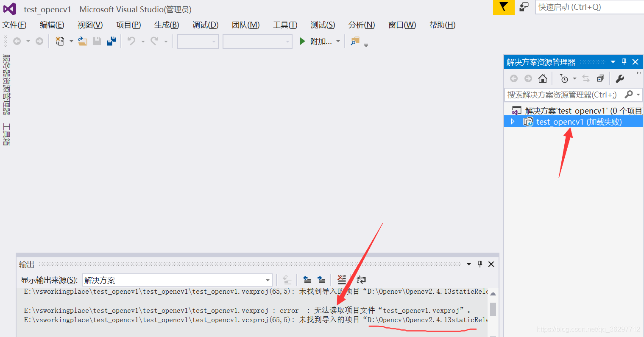Toggle auto-hide pin on Output panel
644x337 pixels.
[x=480, y=264]
